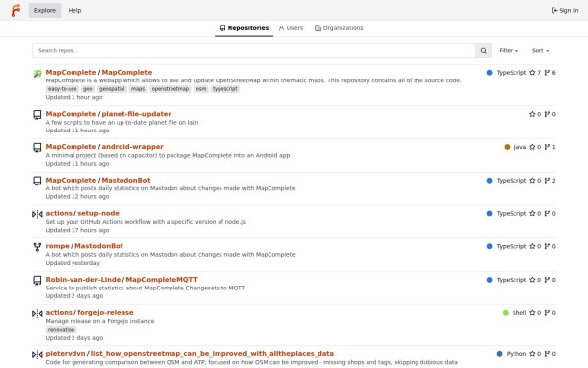Click the MapComplete repository avatar icon
Viewport: 588px width, 368px height.
[37, 74]
